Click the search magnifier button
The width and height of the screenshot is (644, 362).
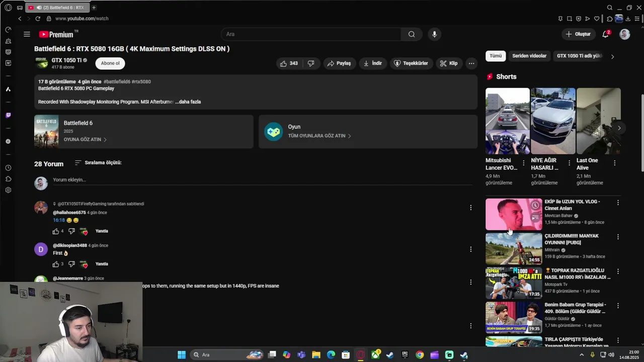(x=412, y=34)
